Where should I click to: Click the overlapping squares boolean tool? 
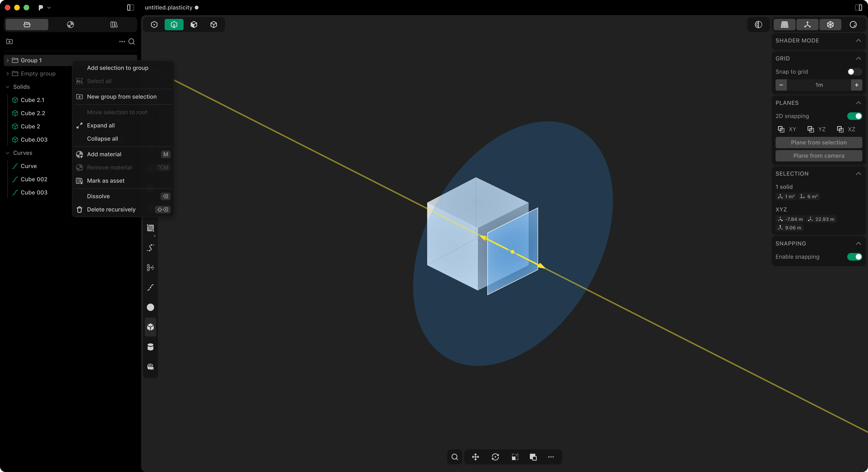tap(533, 457)
